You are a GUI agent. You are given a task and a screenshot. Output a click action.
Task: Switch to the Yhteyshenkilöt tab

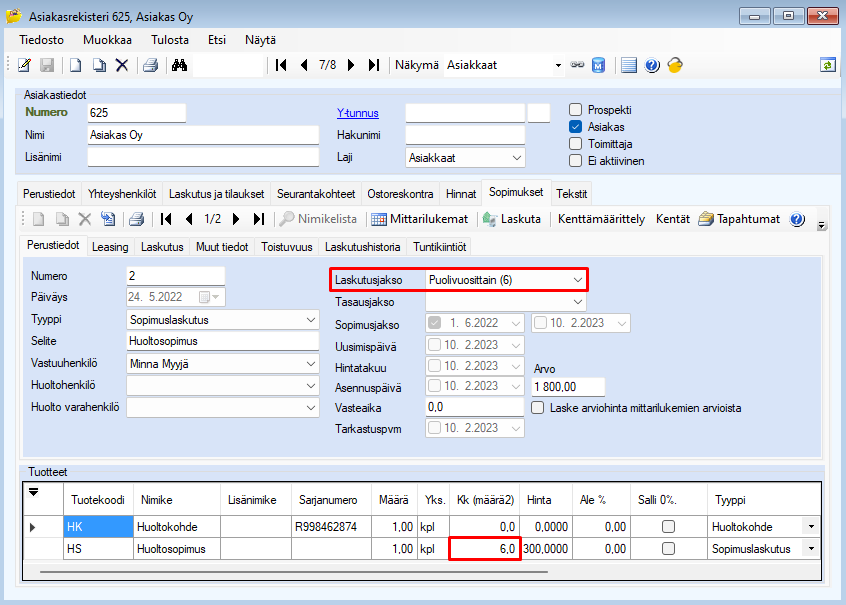(x=122, y=194)
